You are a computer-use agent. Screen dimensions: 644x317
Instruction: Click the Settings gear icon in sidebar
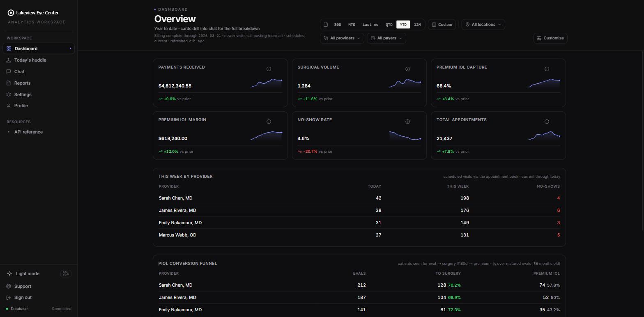pos(9,94)
